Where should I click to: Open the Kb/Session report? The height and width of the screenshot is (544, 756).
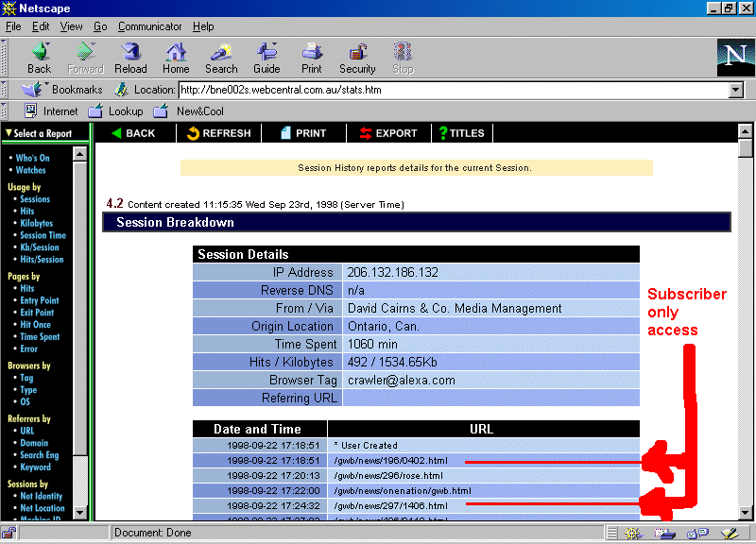pyautogui.click(x=39, y=247)
